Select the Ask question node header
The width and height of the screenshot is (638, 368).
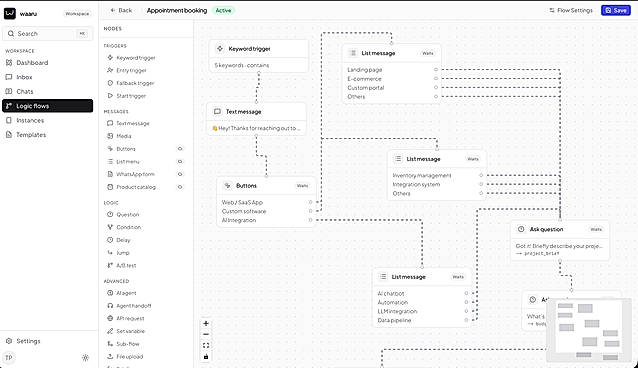click(560, 230)
